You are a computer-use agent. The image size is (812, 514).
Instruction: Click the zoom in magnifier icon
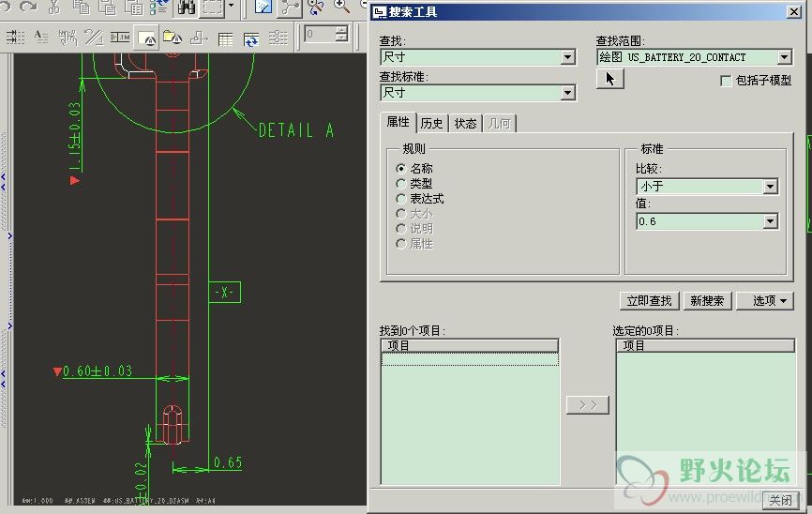point(341,7)
